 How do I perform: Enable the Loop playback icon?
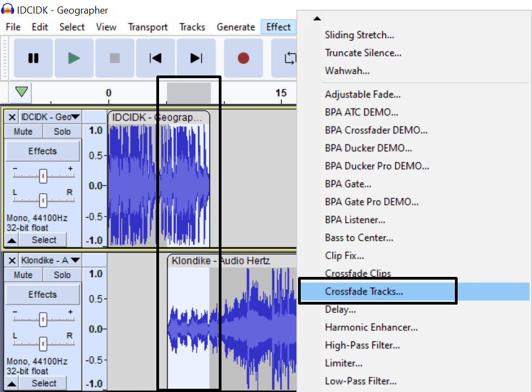[x=292, y=58]
